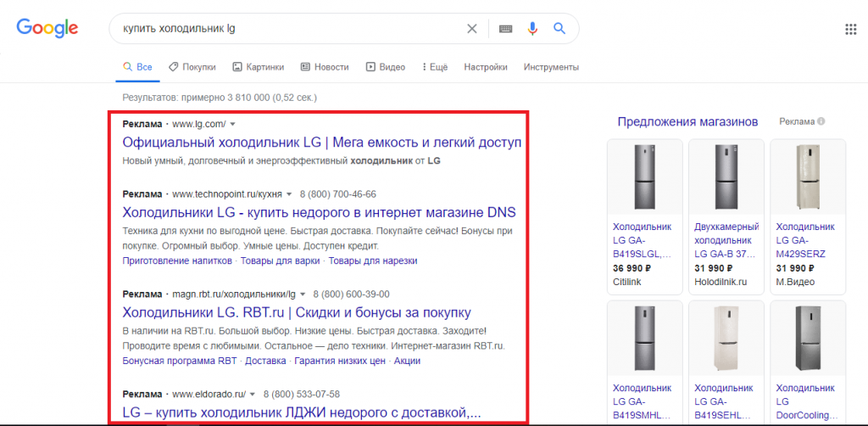868x426 pixels.
Task: Expand dropdown arrow next to www.technopoint.ru/кухня
Action: coord(288,194)
